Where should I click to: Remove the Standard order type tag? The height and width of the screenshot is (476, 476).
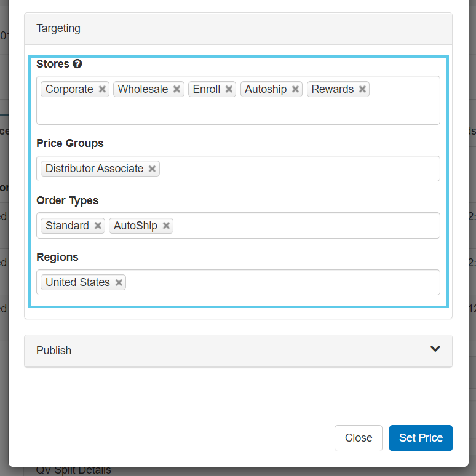coord(98,226)
